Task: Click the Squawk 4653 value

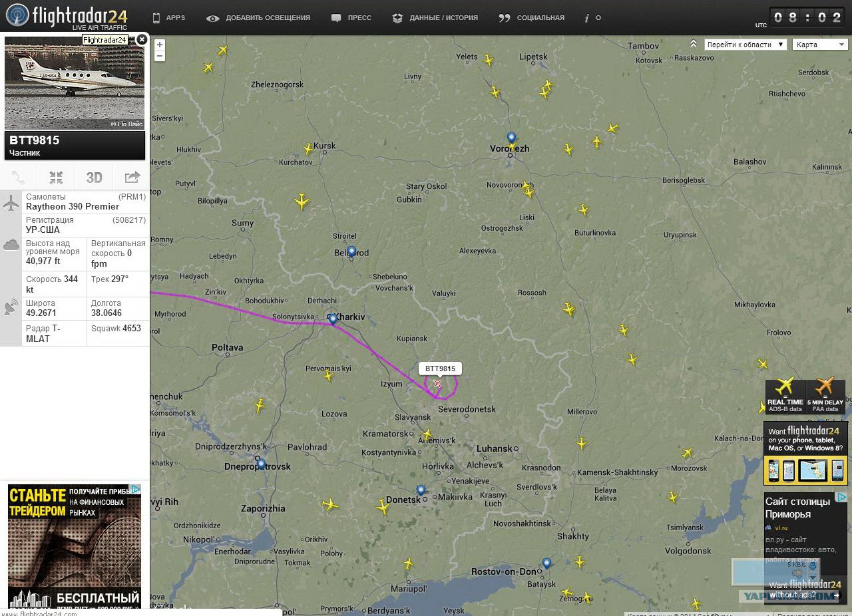Action: (132, 328)
